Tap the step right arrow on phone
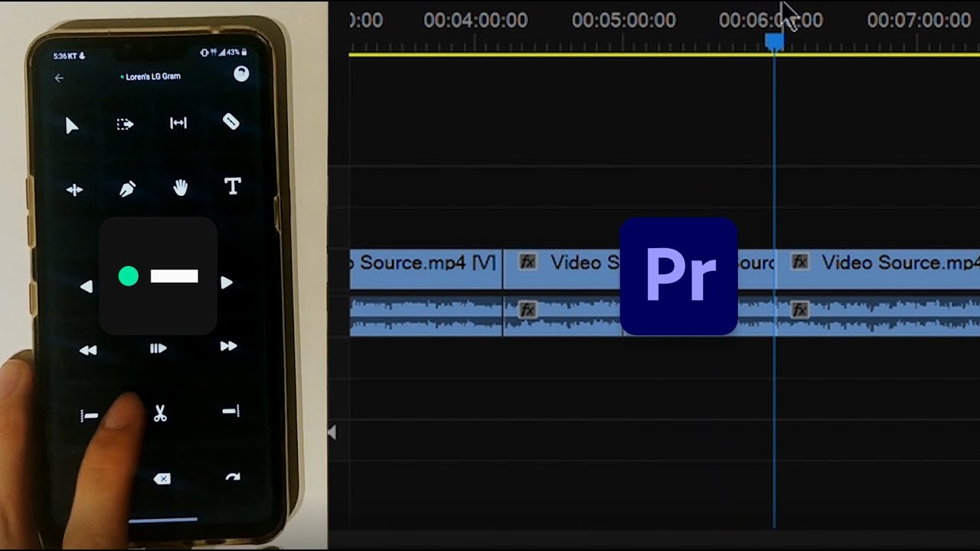 227,282
